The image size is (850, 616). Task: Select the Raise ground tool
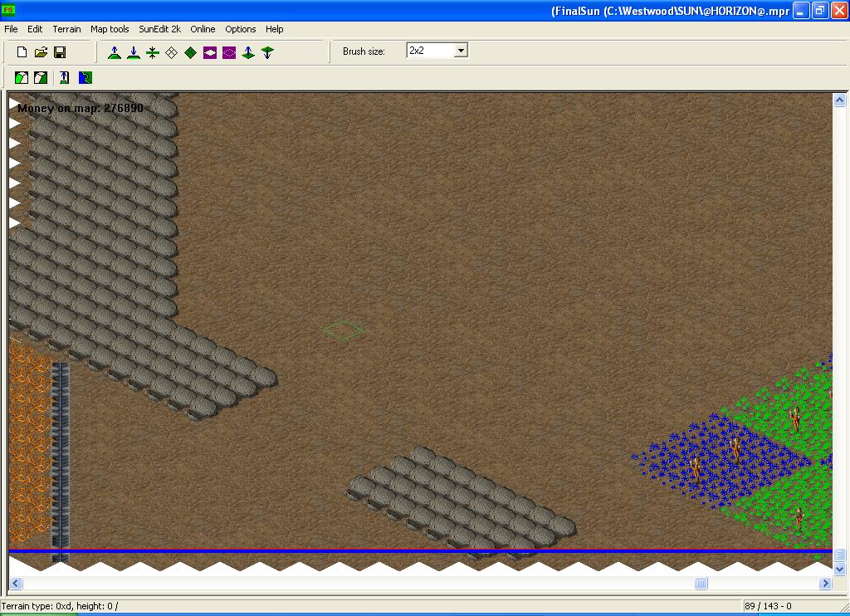[115, 52]
